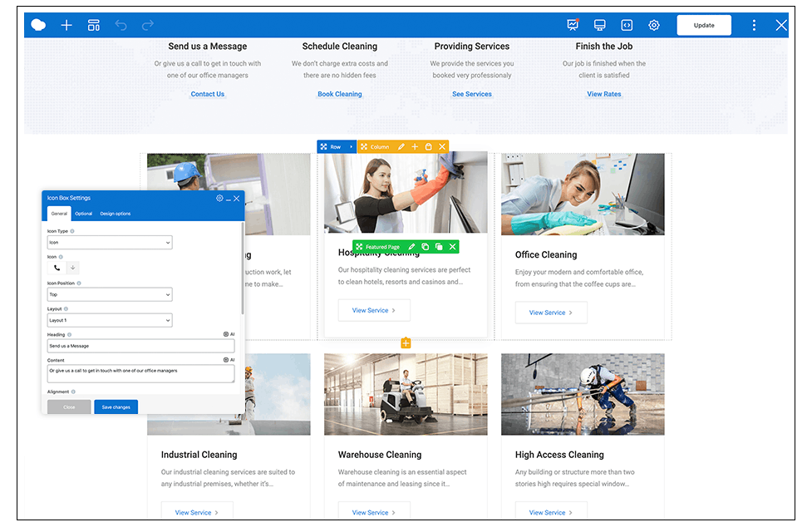Expand the Icon Type dropdown
Viewport: 812px width, 527px height.
tap(110, 243)
